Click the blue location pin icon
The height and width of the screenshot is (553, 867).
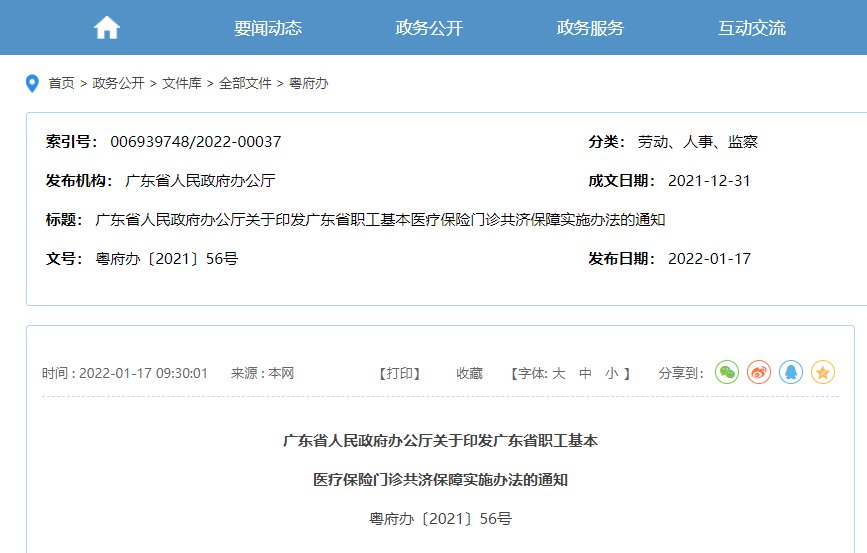tap(32, 83)
